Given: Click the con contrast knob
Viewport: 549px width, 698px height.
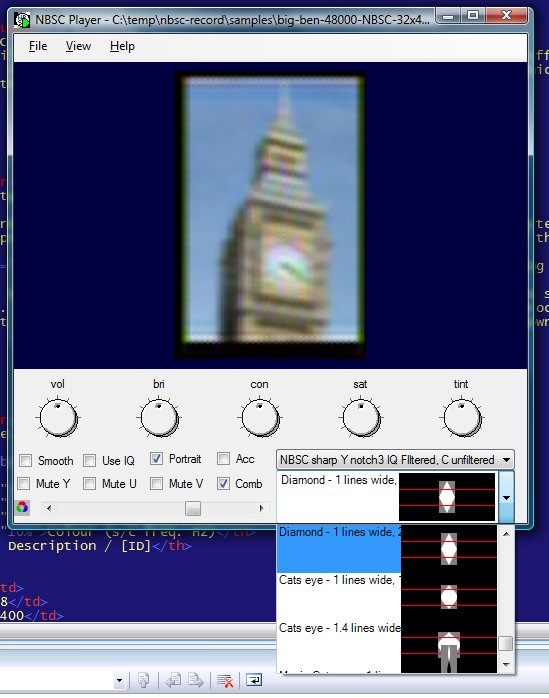Looking at the screenshot, I should (260, 418).
